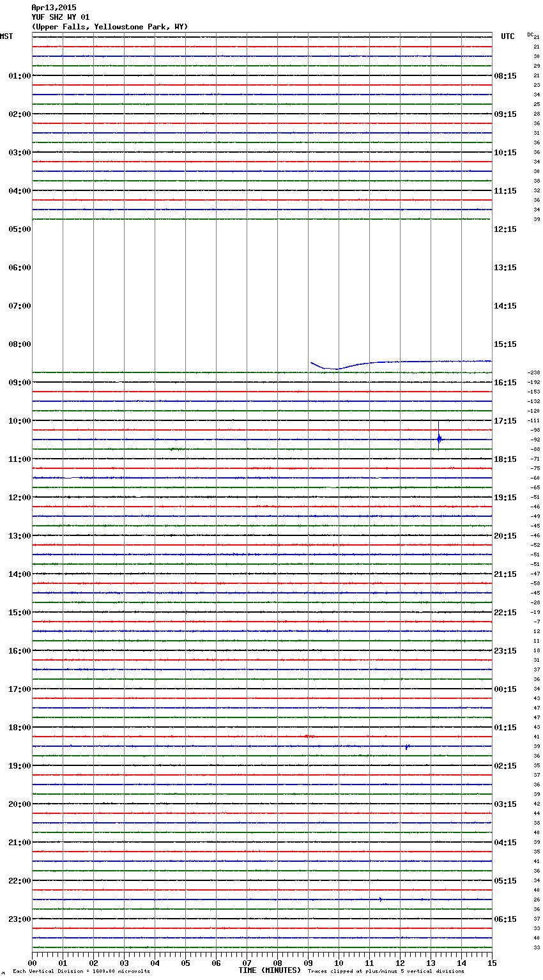
Task: Click the "00:15" UTC time label
Action: 505,689
